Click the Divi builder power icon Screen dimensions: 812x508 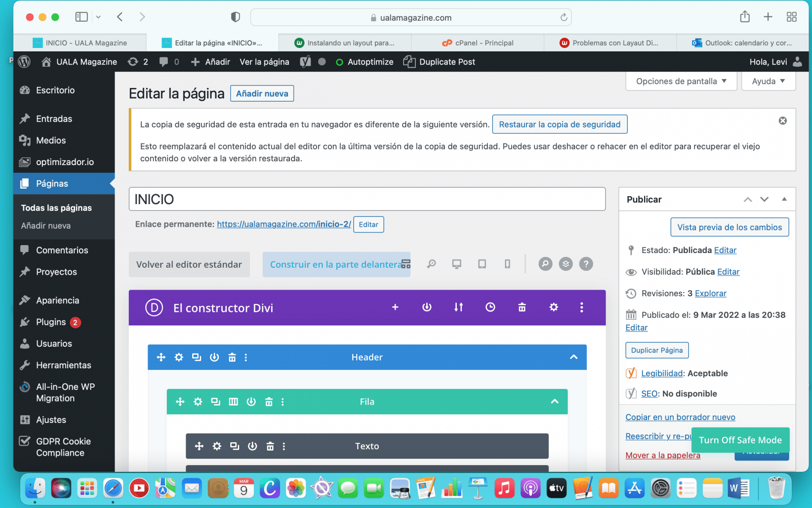click(x=427, y=307)
